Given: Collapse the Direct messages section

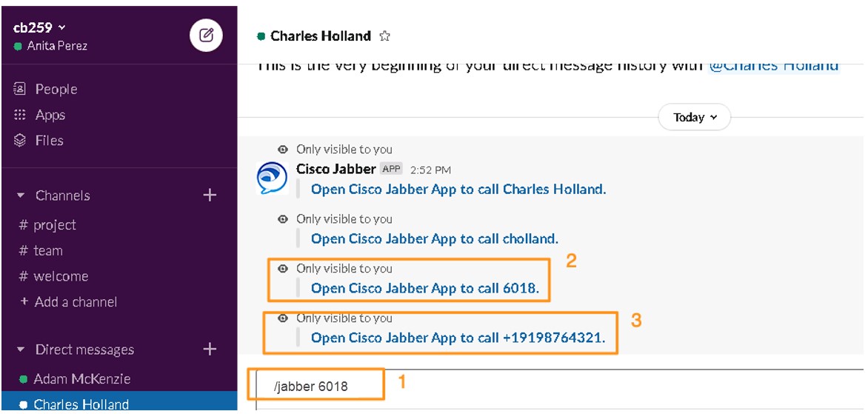Looking at the screenshot, I should (21, 350).
